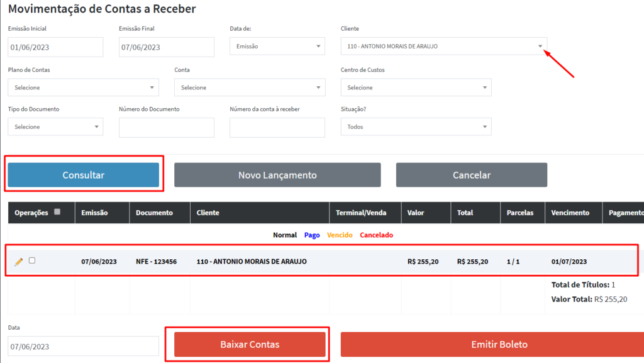Check the row checkbox for NFE - 123456

[32, 260]
